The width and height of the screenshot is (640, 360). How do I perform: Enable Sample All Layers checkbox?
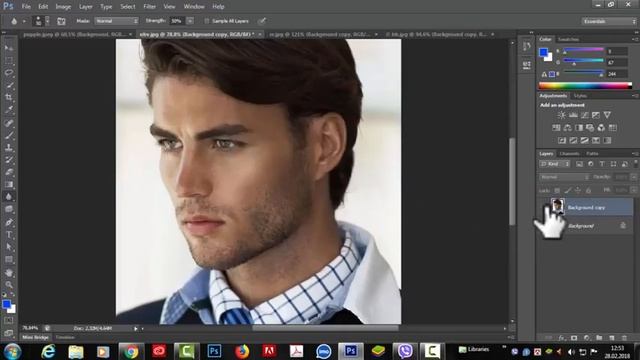(x=207, y=21)
